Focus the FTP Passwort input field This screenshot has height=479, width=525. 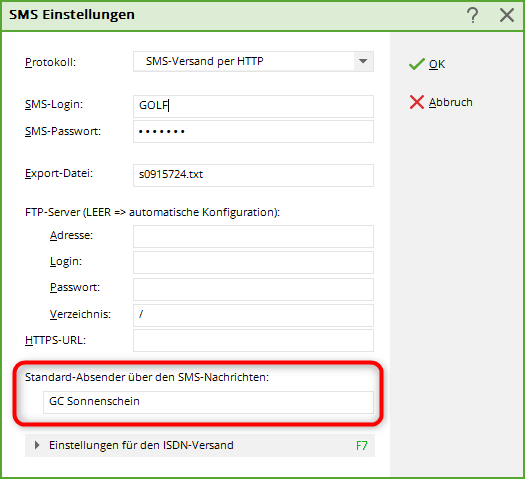tap(253, 289)
